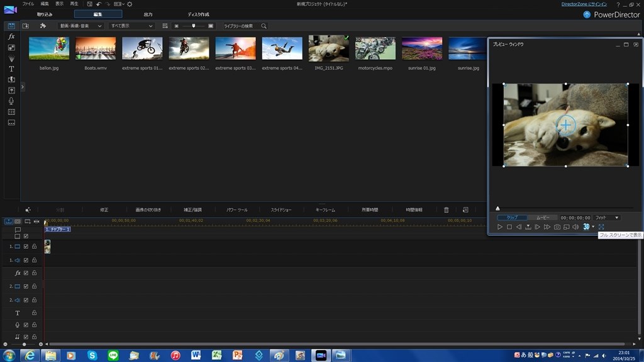This screenshot has width=644, height=362.
Task: Open the ファイル menu
Action: click(x=28, y=4)
